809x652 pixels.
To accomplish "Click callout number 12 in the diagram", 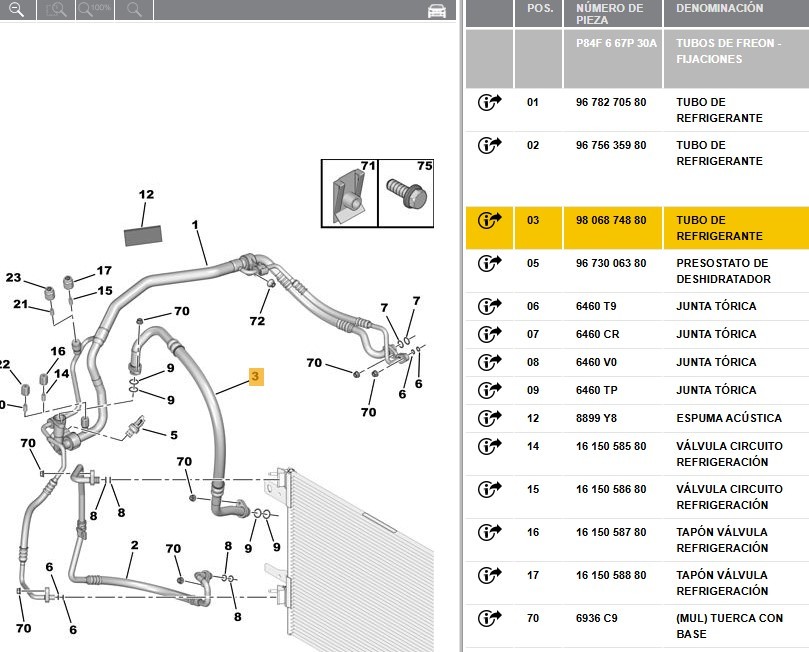I will pyautogui.click(x=146, y=195).
